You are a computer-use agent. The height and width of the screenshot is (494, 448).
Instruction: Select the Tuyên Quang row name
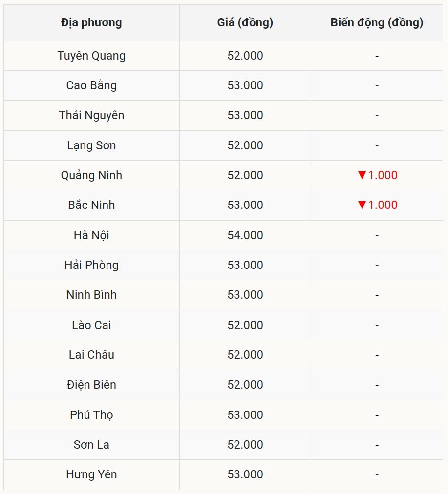pos(91,56)
